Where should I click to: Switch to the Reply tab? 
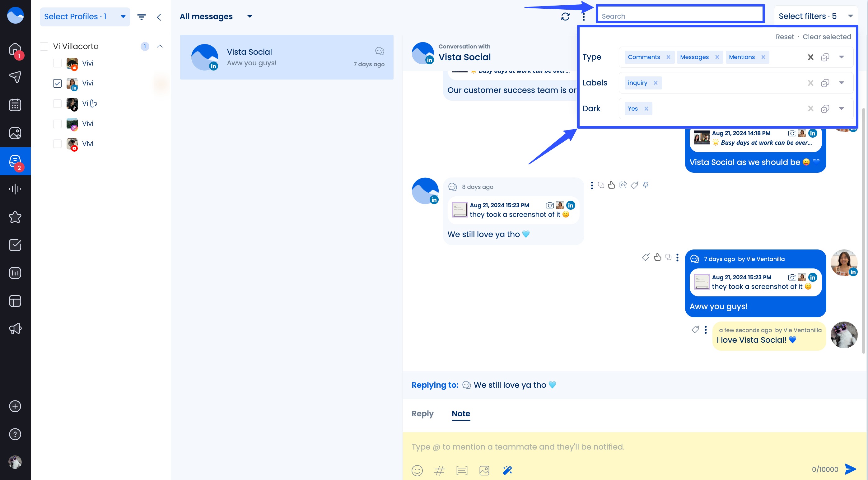[x=422, y=413]
